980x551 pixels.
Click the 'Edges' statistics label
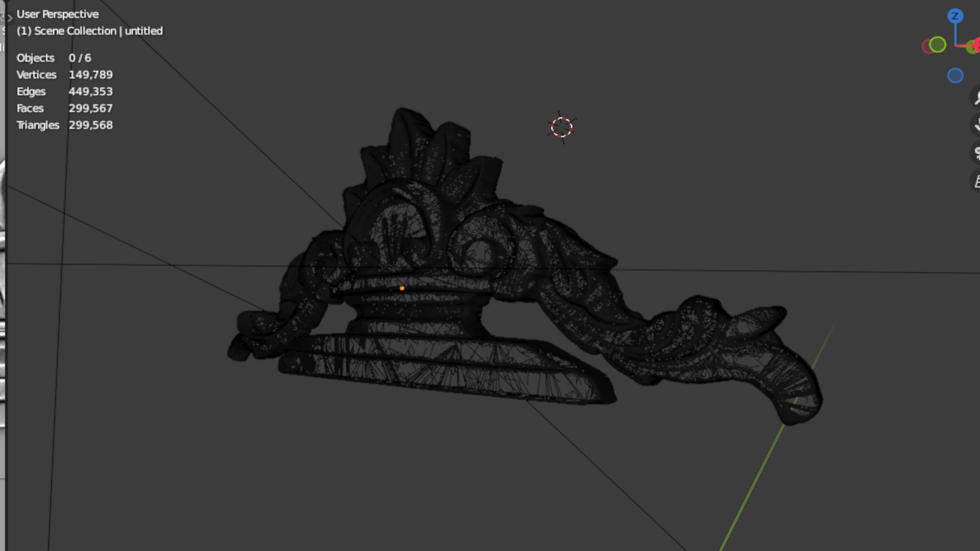[31, 92]
